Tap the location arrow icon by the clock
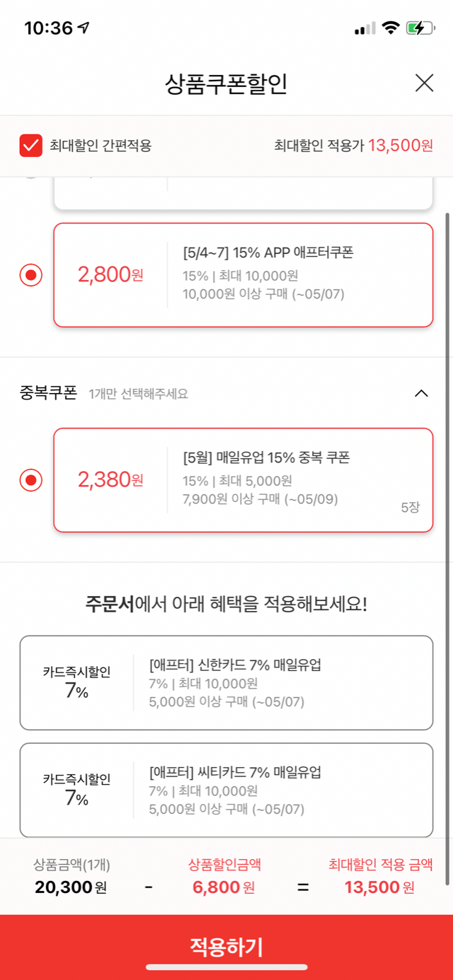 (84, 28)
